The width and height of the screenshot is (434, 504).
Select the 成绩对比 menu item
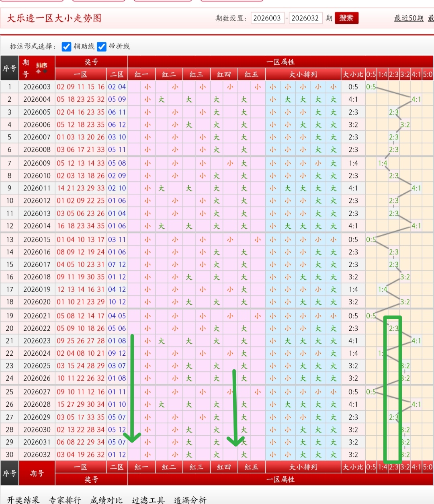pos(106,500)
